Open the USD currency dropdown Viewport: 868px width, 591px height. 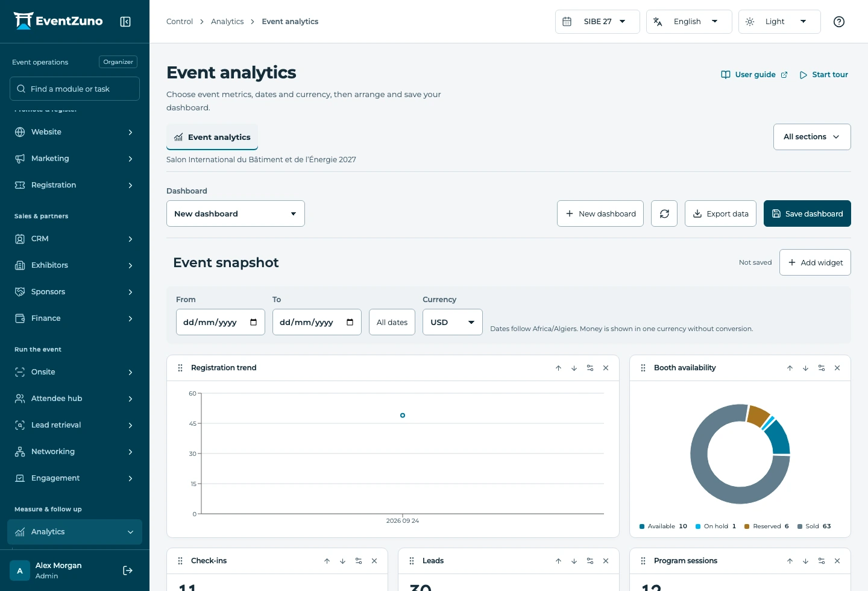tap(453, 322)
